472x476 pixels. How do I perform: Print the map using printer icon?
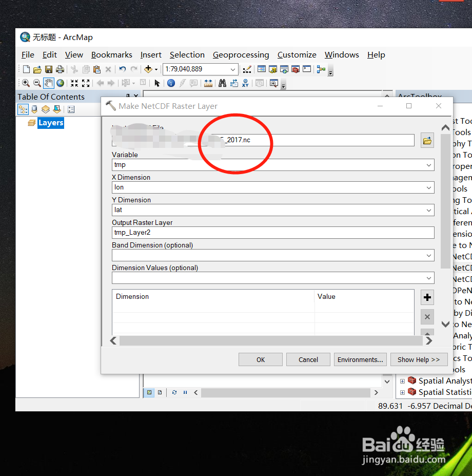(x=60, y=69)
